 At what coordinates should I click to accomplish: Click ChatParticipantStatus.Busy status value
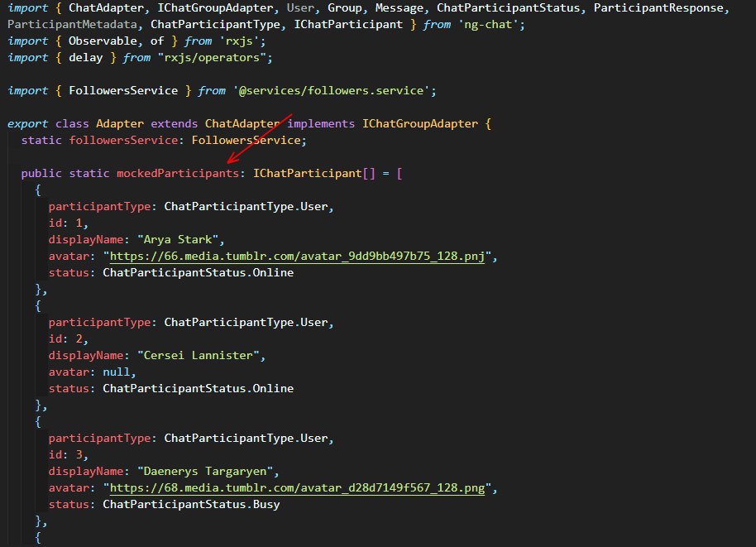[x=191, y=504]
